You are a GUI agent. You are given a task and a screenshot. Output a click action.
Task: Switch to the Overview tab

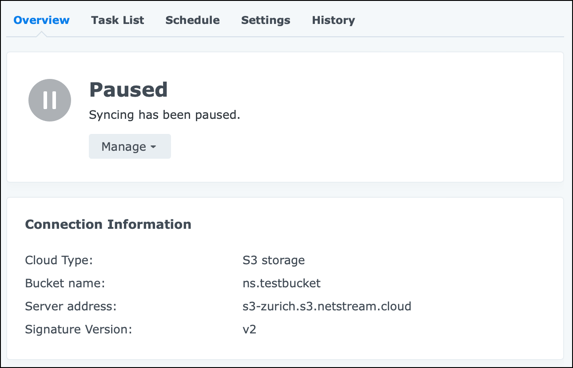(x=41, y=20)
